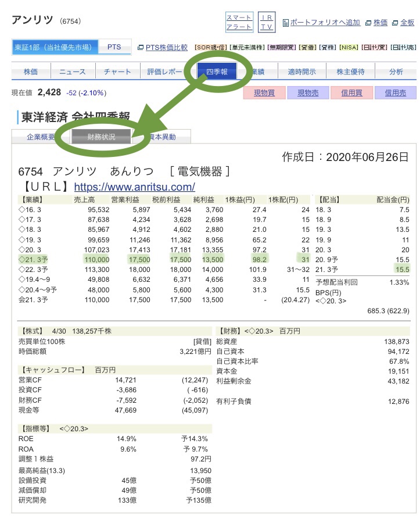Viewport: 420px width, 519px height.
Task: Click the NISA indicator label
Action: point(349,47)
